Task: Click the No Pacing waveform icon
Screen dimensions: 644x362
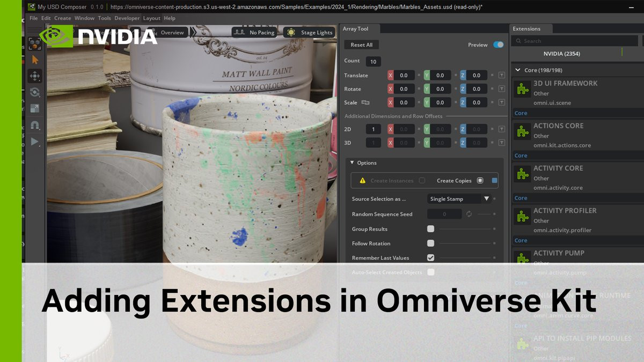Action: tap(240, 32)
